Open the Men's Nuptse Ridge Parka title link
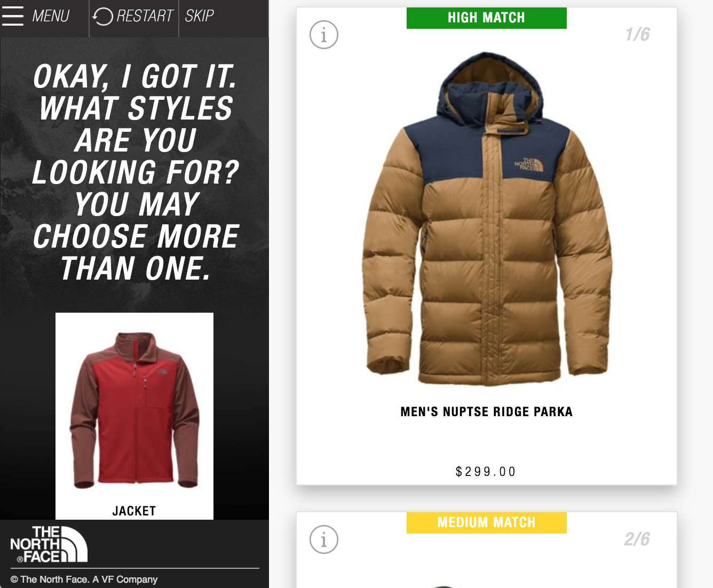The height and width of the screenshot is (588, 713). 487,412
